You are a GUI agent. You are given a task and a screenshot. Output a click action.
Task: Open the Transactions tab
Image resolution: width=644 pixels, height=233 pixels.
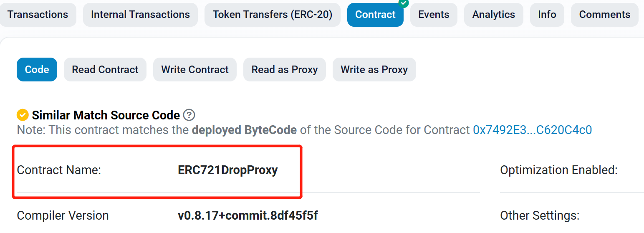pyautogui.click(x=38, y=15)
